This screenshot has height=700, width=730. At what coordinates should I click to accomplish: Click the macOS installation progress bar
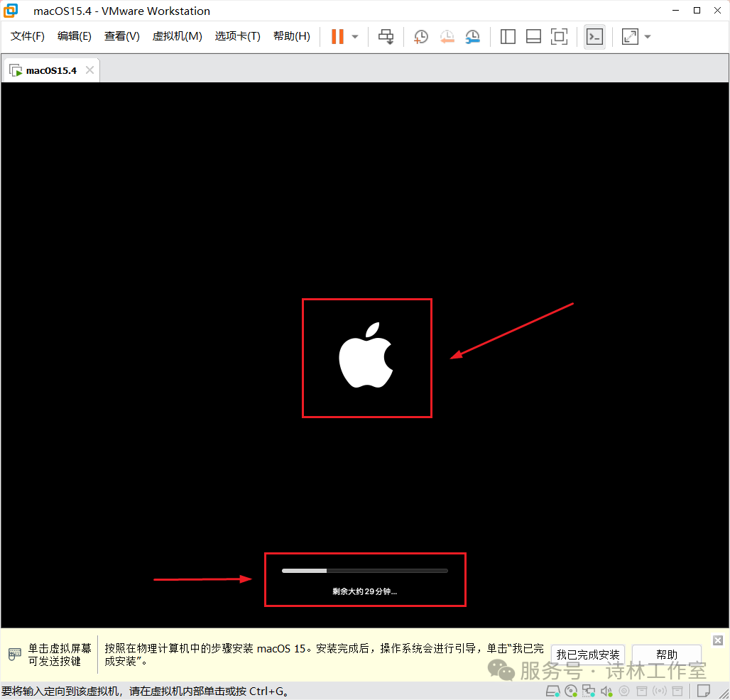(364, 571)
